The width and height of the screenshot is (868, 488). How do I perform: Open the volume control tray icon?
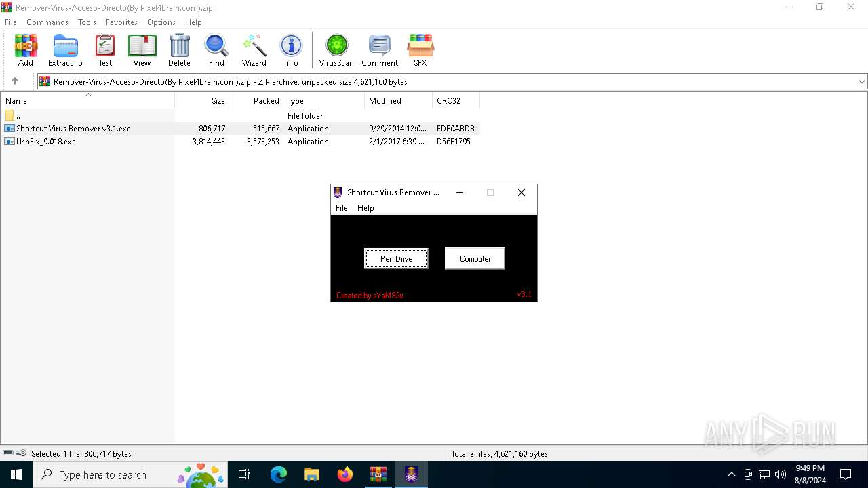pyautogui.click(x=781, y=474)
